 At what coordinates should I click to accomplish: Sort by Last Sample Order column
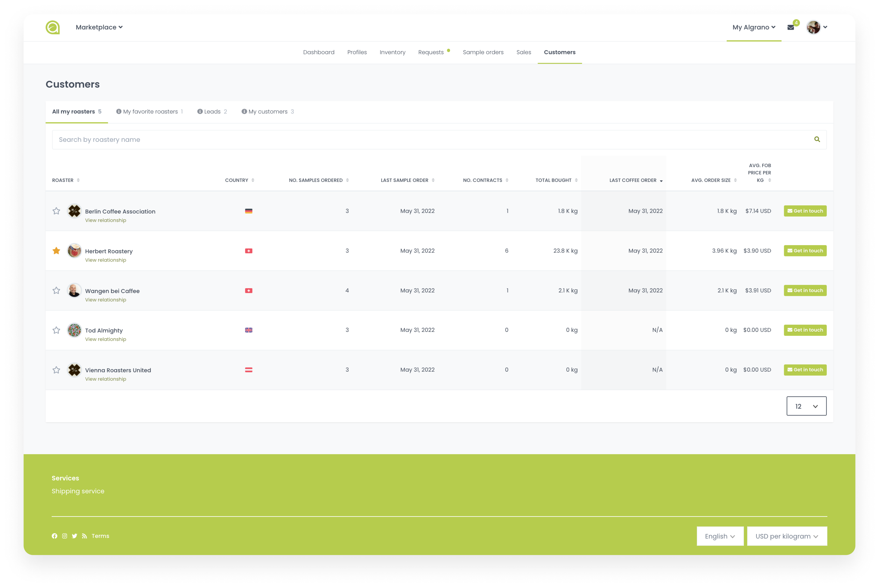tap(407, 180)
